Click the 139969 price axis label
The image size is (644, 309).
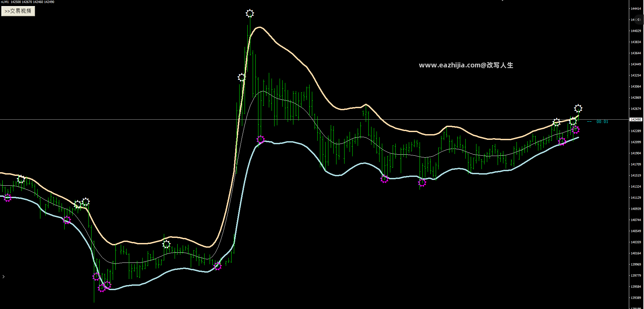coord(636,264)
